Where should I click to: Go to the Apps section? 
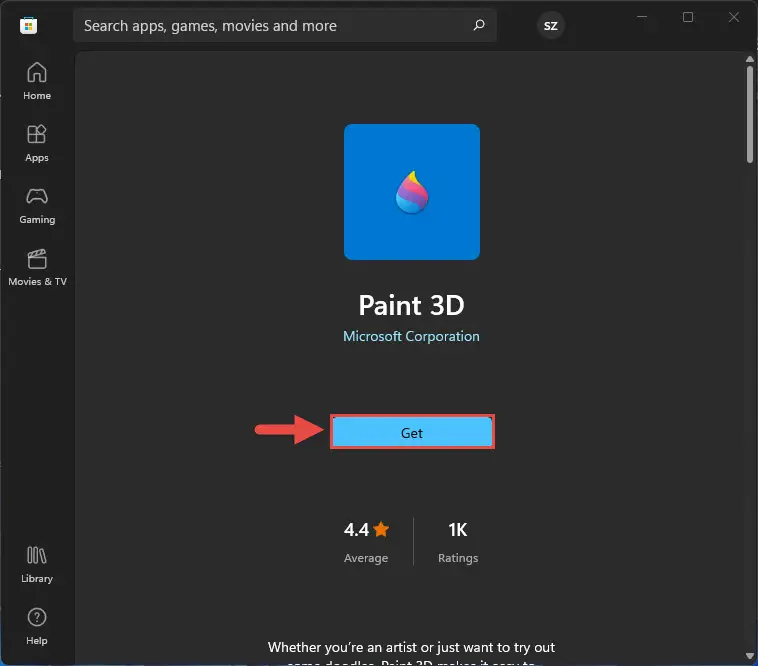pos(37,143)
